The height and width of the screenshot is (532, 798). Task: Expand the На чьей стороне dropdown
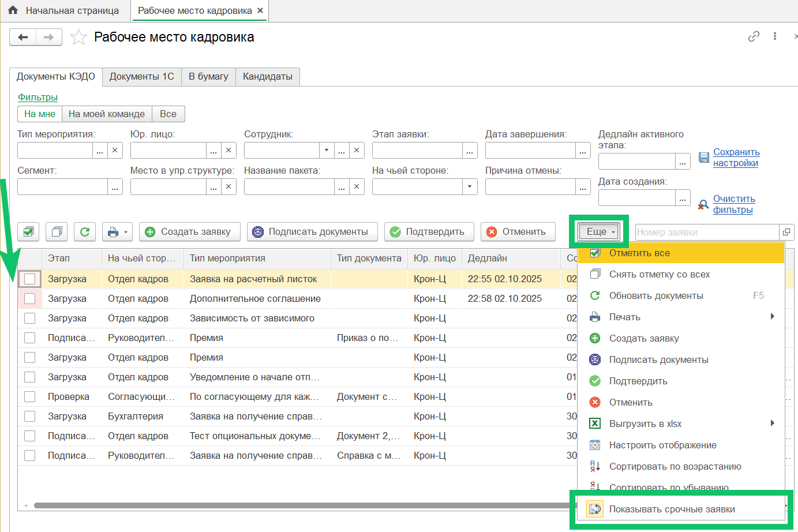point(470,187)
